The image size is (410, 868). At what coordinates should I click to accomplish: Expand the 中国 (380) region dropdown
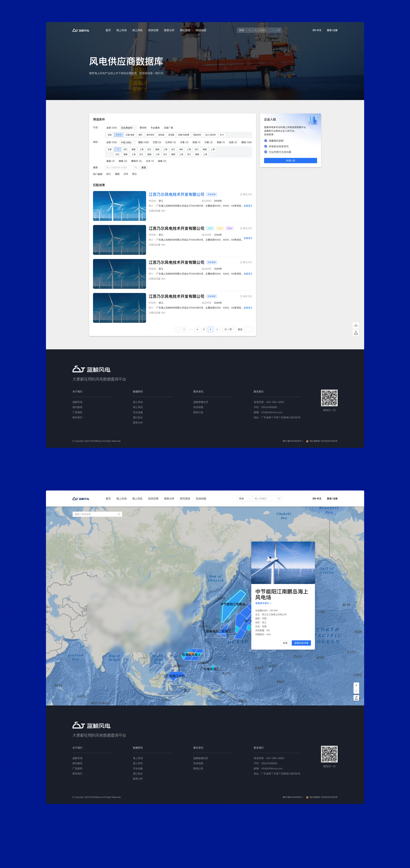click(x=127, y=143)
